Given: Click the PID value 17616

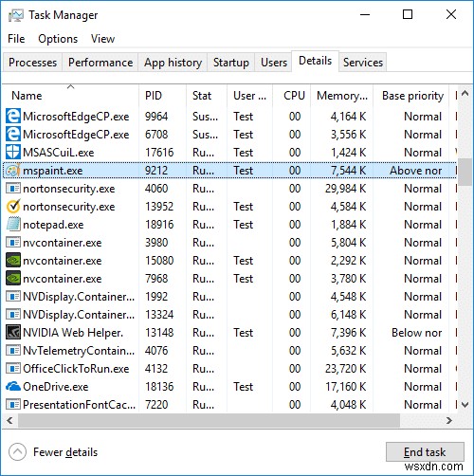Looking at the screenshot, I should click(159, 153).
